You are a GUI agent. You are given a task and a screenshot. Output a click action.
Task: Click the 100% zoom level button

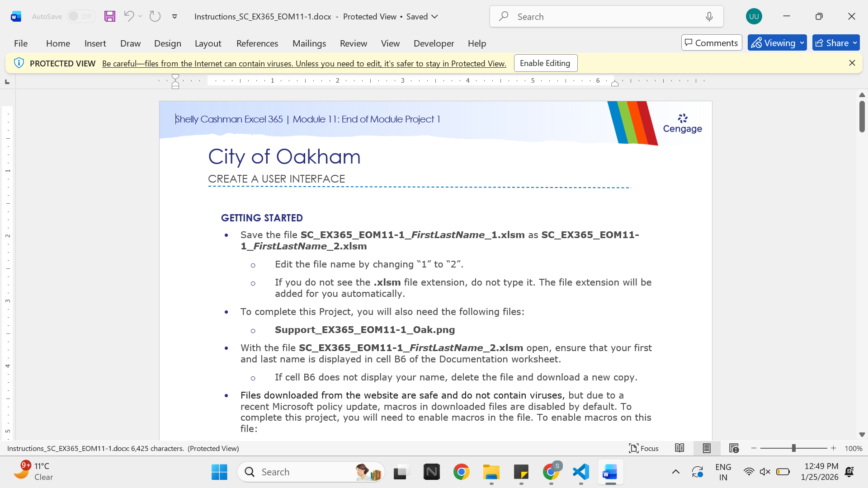[x=854, y=448]
